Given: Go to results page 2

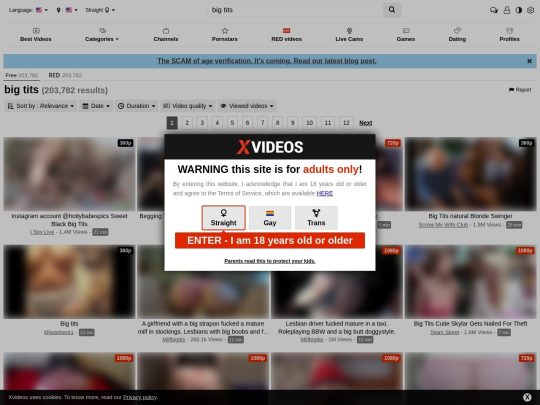Looking at the screenshot, I should (x=187, y=123).
